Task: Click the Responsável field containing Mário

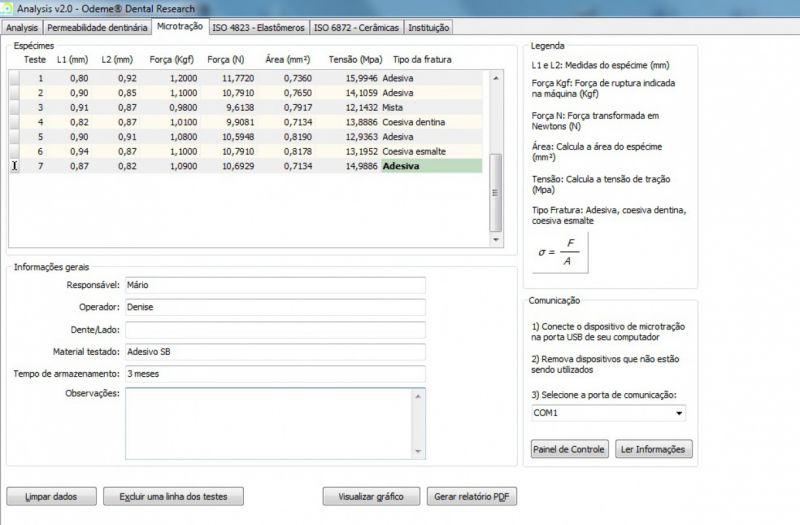Action: pos(275,286)
